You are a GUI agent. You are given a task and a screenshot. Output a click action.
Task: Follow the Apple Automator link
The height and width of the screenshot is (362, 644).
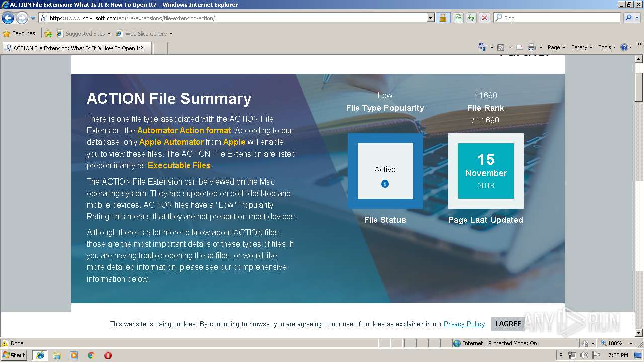pos(172,142)
